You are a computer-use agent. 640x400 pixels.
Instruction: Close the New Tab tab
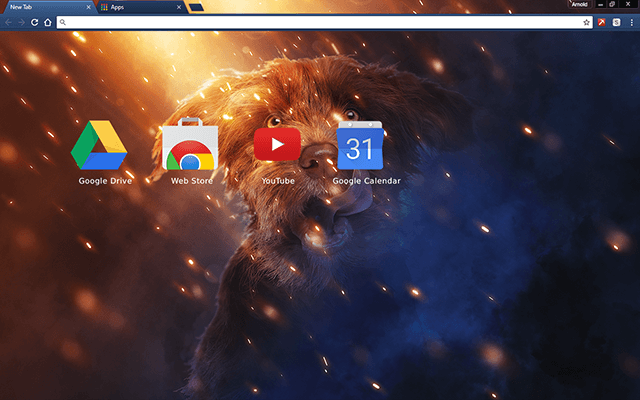tap(89, 7)
